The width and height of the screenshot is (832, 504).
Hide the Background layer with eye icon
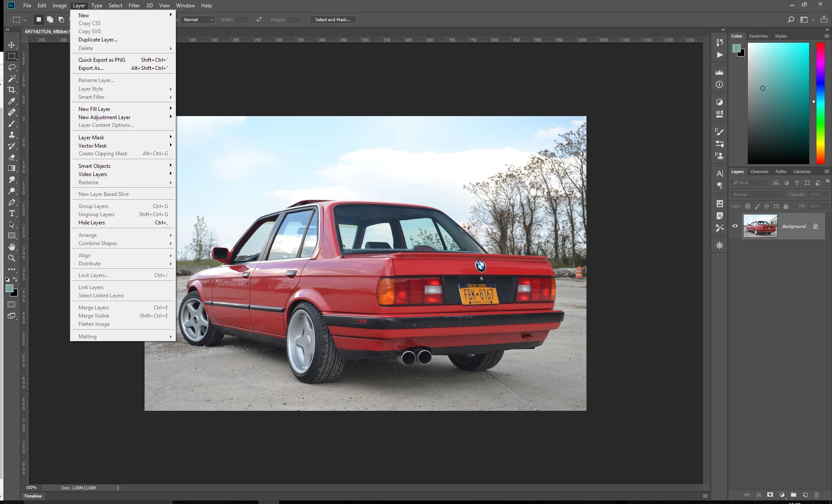tap(735, 226)
